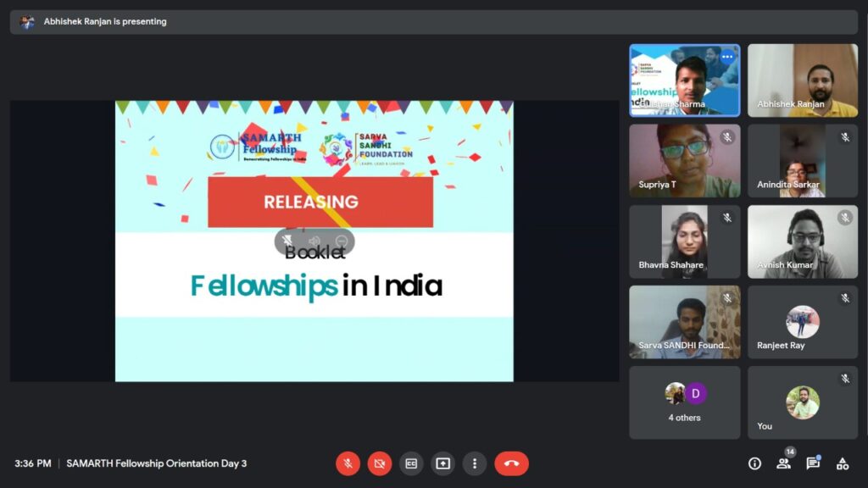Screen dimensions: 868x488
Task: Remove presentation via overlay minus icon
Action: (x=342, y=241)
